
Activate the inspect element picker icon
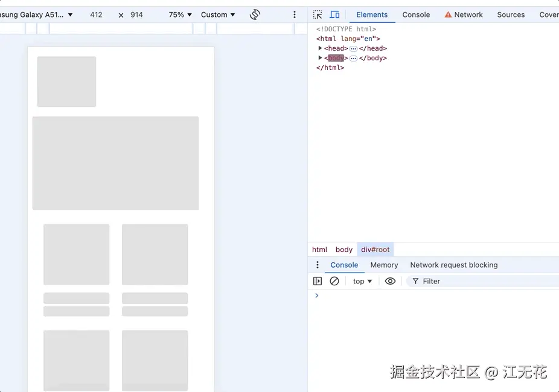coord(318,14)
